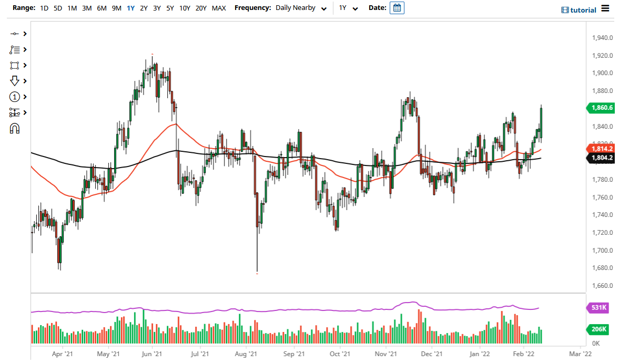This screenshot has height=364, width=619.
Task: Set range to 3M
Action: point(87,8)
